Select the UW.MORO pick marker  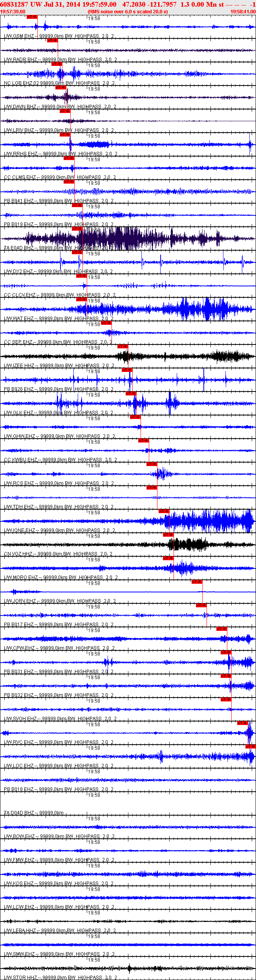pyautogui.click(x=168, y=558)
